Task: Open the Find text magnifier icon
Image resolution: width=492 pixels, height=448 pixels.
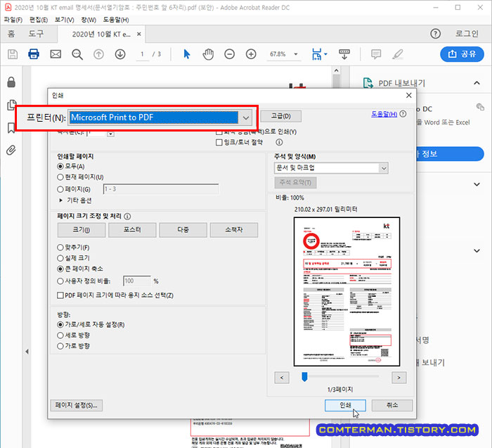Action: [77, 54]
